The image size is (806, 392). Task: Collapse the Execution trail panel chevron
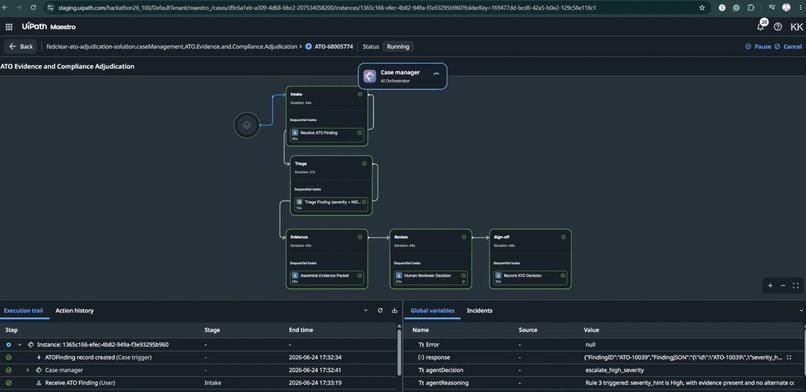(366, 310)
